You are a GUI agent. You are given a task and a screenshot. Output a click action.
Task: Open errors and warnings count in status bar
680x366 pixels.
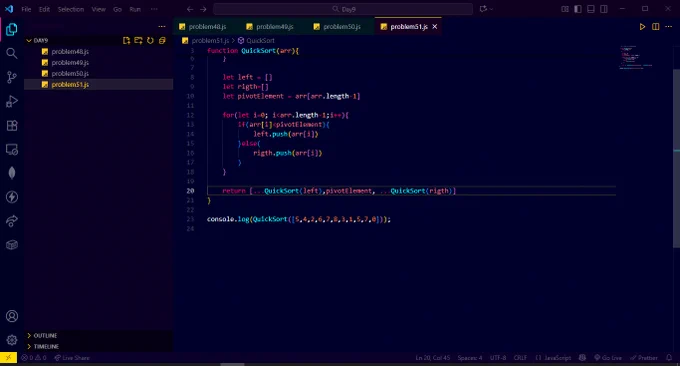34,358
